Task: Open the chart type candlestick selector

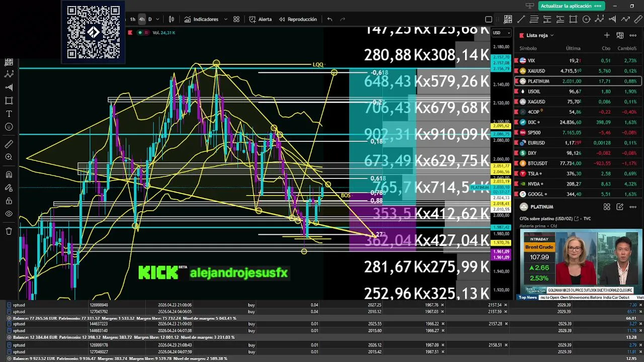Action: (172, 19)
